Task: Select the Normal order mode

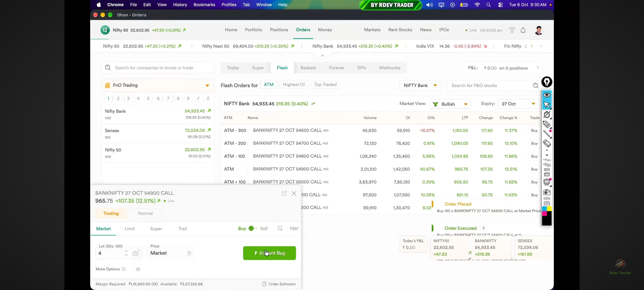Action: click(x=145, y=213)
